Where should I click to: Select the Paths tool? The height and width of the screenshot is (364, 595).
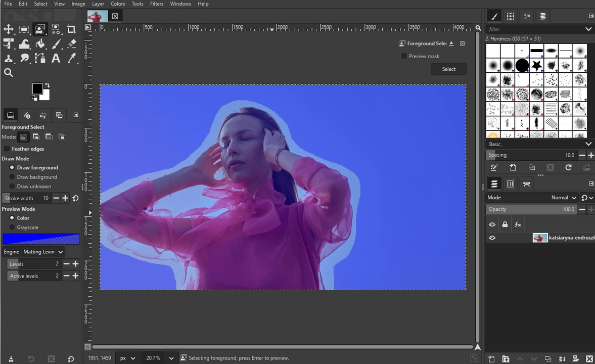[39, 59]
